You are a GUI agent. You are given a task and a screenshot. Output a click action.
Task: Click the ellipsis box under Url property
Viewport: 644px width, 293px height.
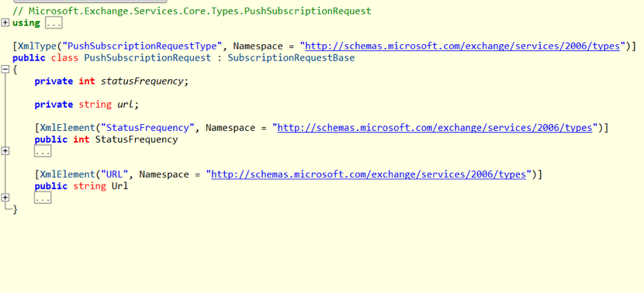(x=43, y=198)
